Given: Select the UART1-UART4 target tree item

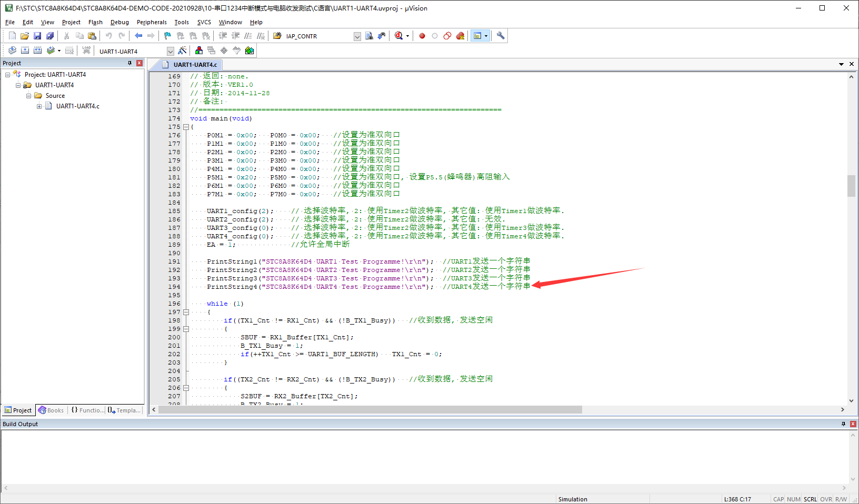Looking at the screenshot, I should point(54,85).
